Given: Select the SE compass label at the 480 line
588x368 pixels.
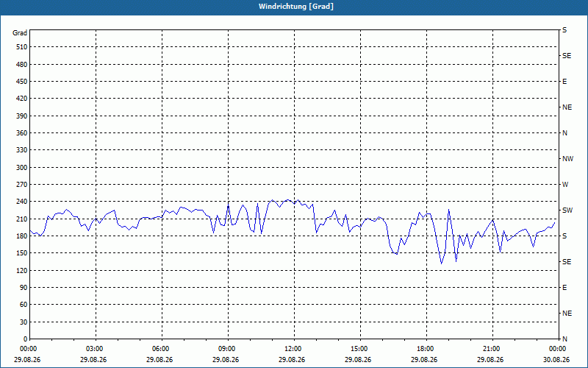Looking at the screenshot, I should coord(567,56).
